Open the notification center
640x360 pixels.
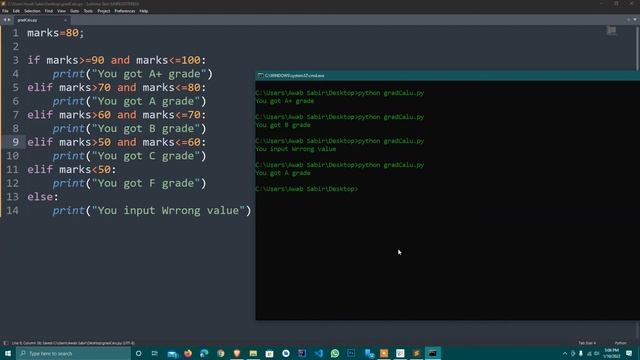click(x=629, y=353)
